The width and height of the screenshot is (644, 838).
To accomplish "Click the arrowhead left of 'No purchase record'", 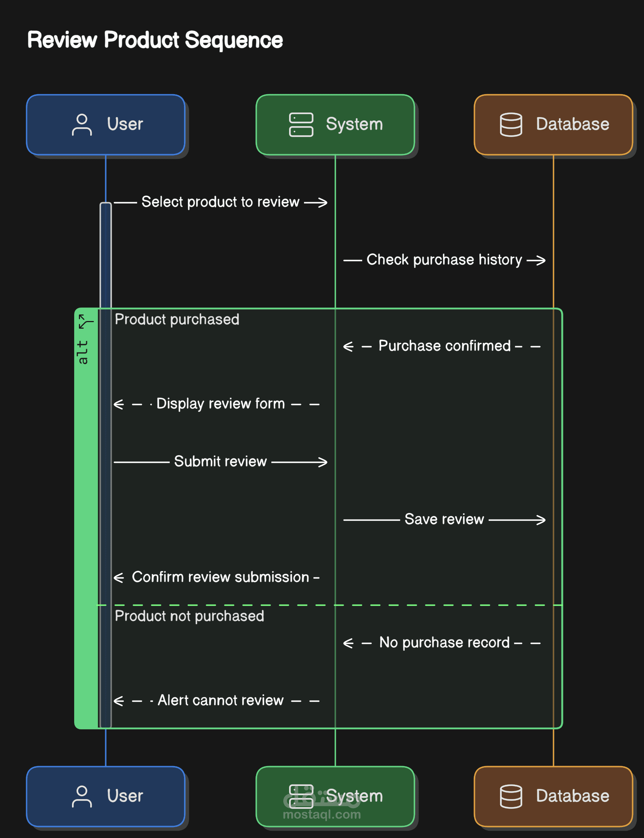I will pyautogui.click(x=348, y=643).
